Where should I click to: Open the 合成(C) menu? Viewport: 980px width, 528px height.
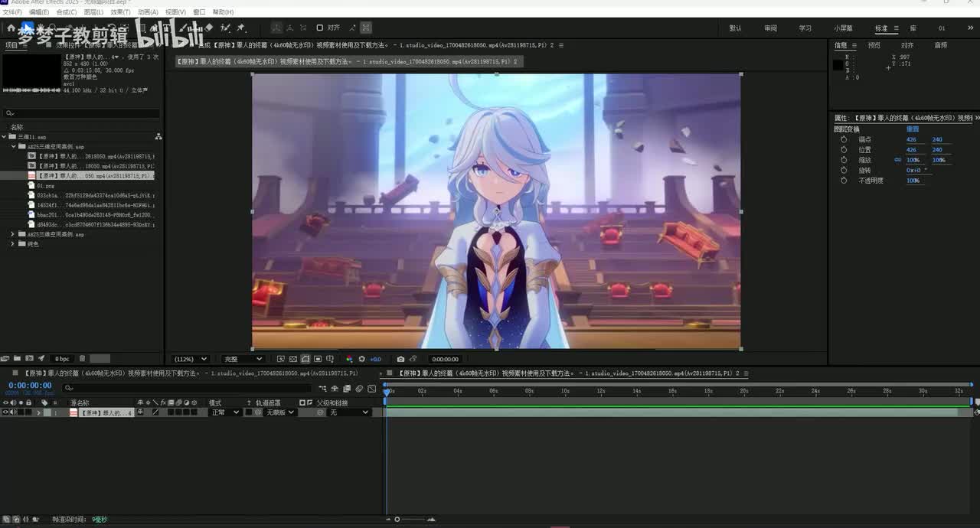click(x=67, y=12)
